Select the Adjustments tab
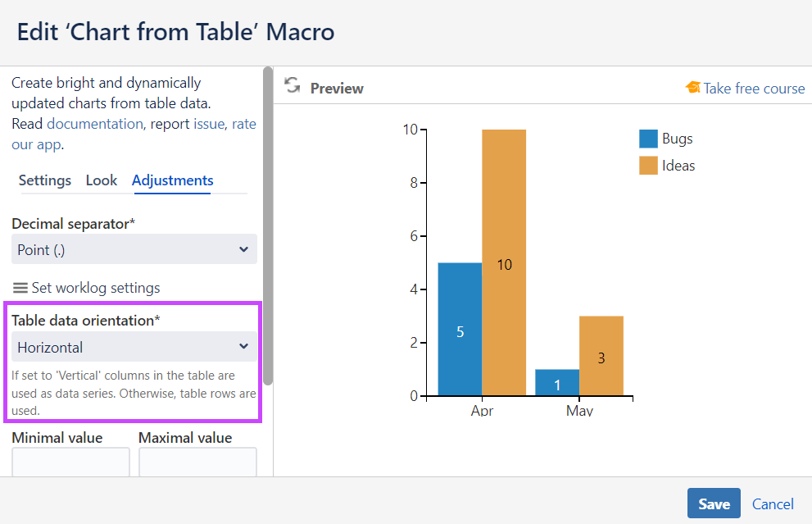 pyautogui.click(x=172, y=180)
